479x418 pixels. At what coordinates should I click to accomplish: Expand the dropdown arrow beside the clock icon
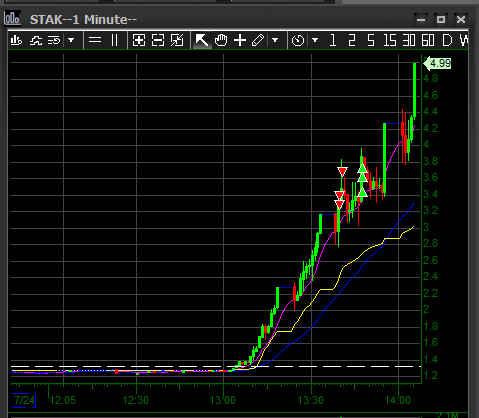315,40
